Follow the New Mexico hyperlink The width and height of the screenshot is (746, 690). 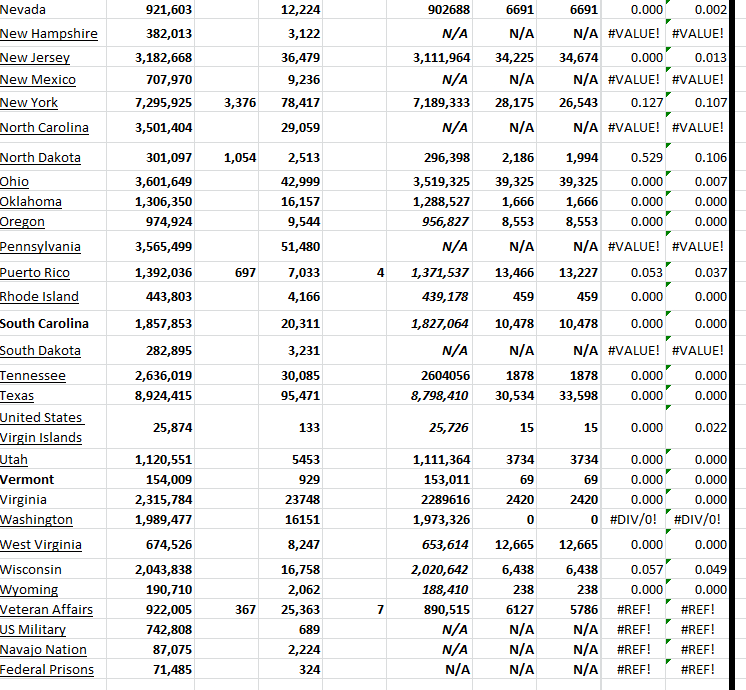point(38,79)
